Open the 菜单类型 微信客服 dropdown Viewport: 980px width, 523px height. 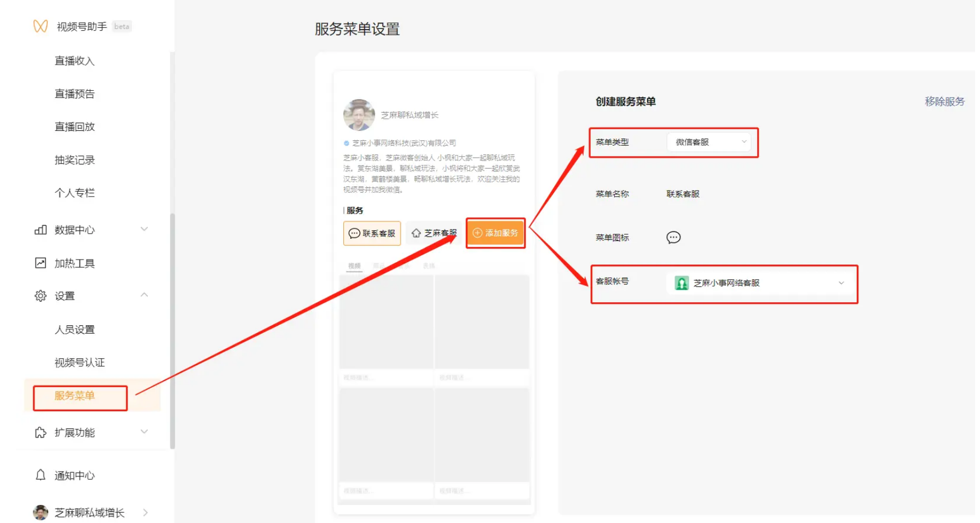(708, 142)
